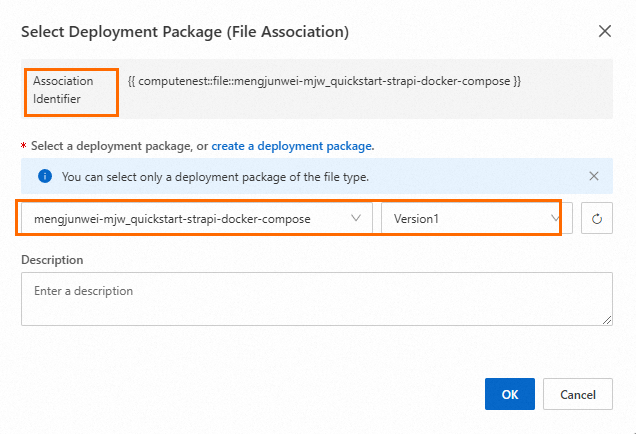Click the blue info icon in the notice
Image resolution: width=636 pixels, height=434 pixels.
coord(45,176)
